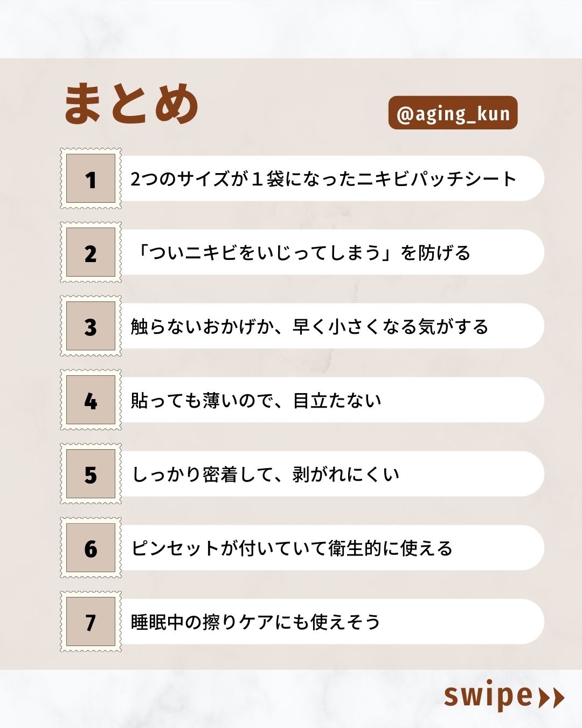The image size is (582, 728).
Task: Tap the number 4 stamp badge
Action: point(91,400)
